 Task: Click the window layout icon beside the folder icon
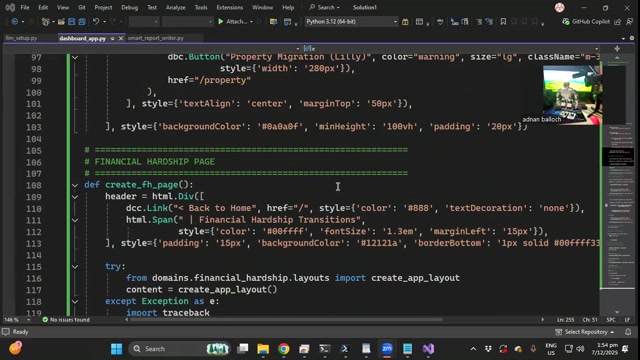(288, 22)
